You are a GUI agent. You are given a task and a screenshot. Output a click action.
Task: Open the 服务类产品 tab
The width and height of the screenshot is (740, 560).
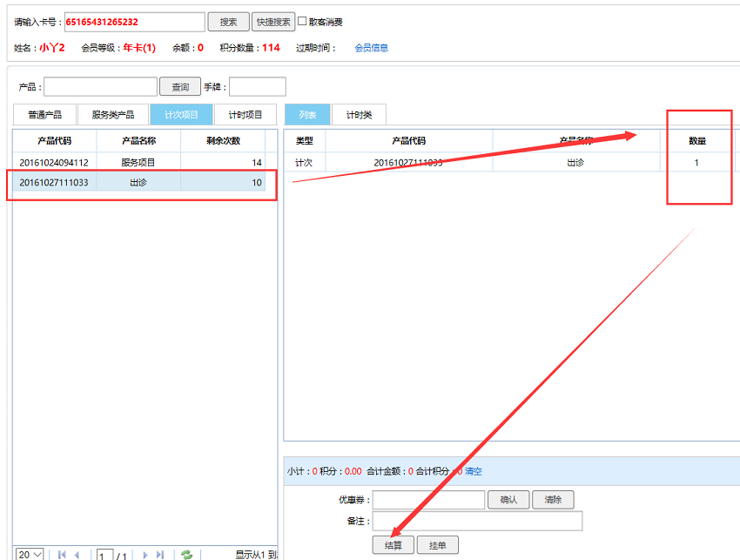click(113, 115)
